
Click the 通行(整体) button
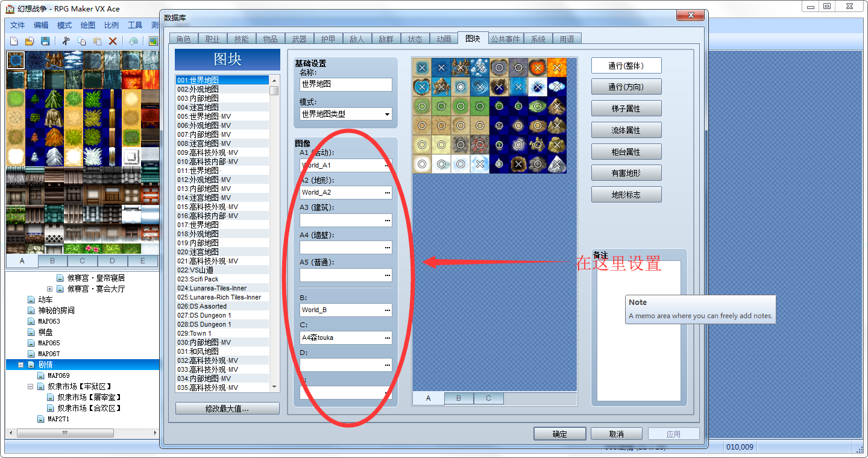click(x=626, y=66)
